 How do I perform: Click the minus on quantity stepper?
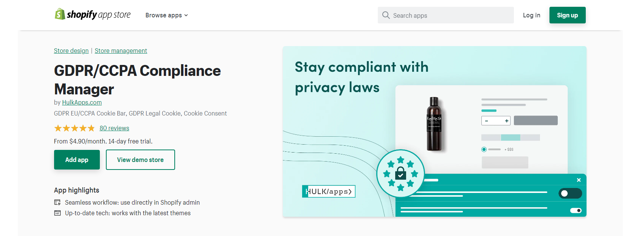(487, 121)
